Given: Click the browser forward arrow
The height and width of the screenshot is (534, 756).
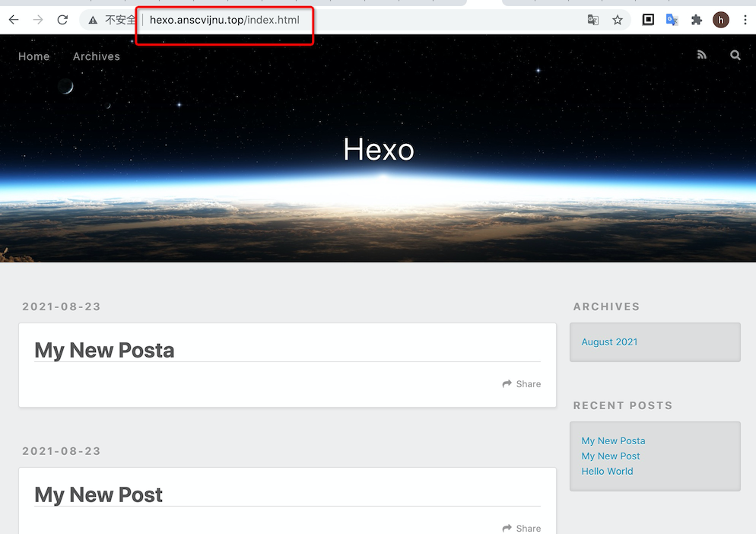Looking at the screenshot, I should (x=38, y=20).
